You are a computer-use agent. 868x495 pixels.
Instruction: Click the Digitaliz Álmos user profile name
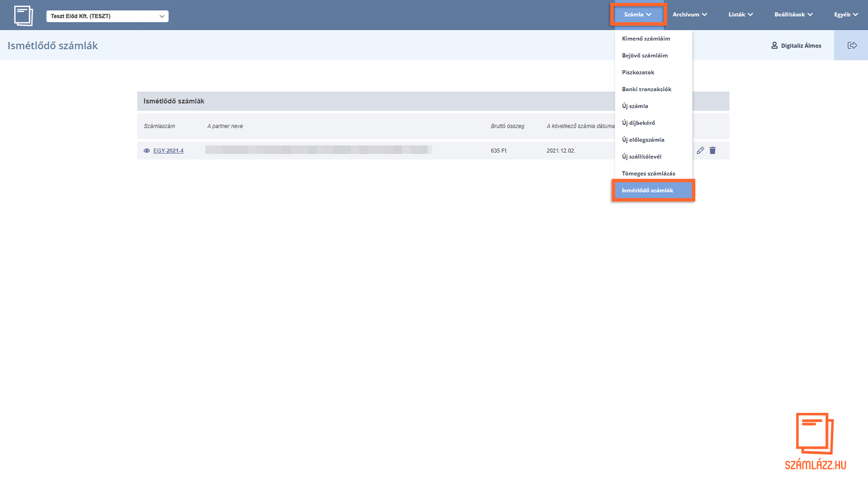point(801,46)
